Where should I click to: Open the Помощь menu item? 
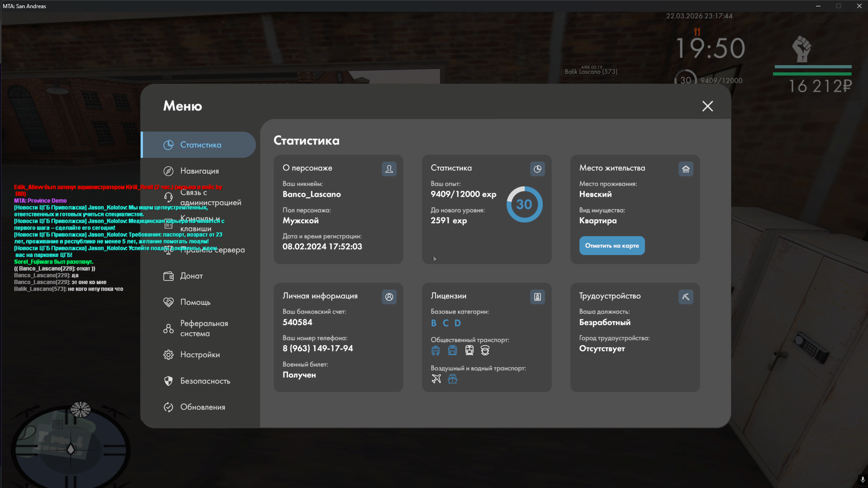195,302
